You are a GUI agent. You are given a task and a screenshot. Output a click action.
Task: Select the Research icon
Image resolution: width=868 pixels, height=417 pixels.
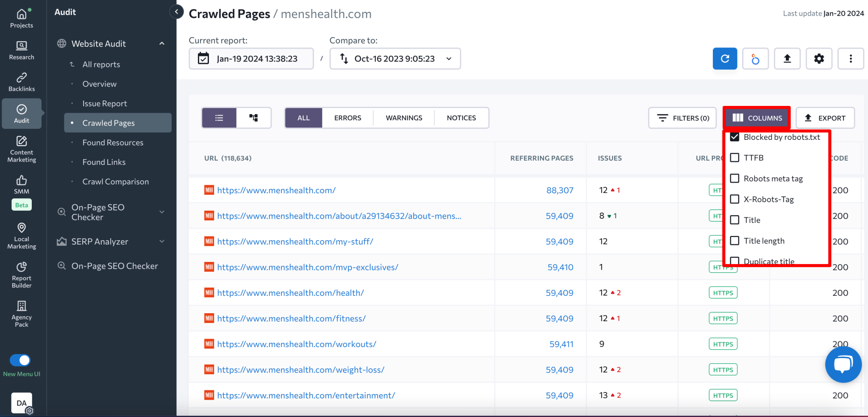(21, 51)
